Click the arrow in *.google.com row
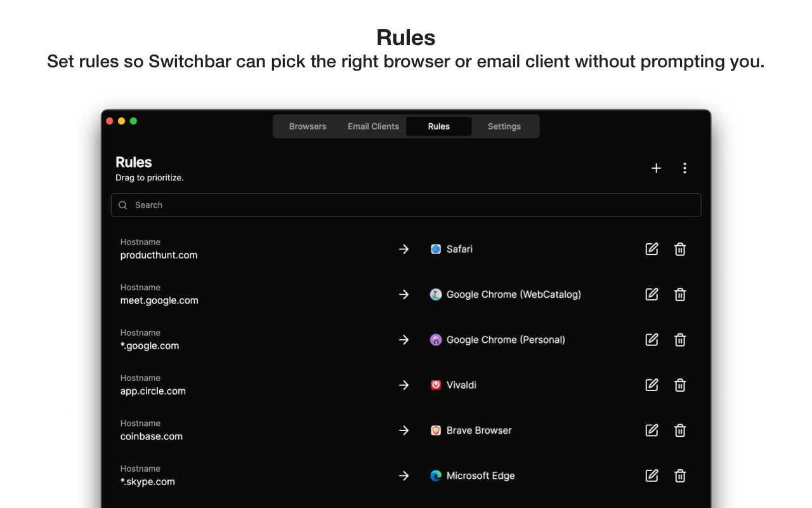 (404, 340)
